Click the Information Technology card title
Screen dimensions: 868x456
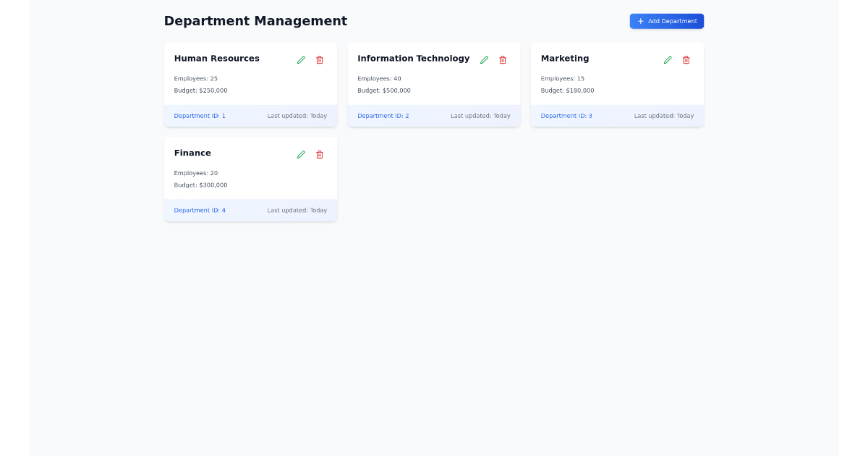pos(413,59)
